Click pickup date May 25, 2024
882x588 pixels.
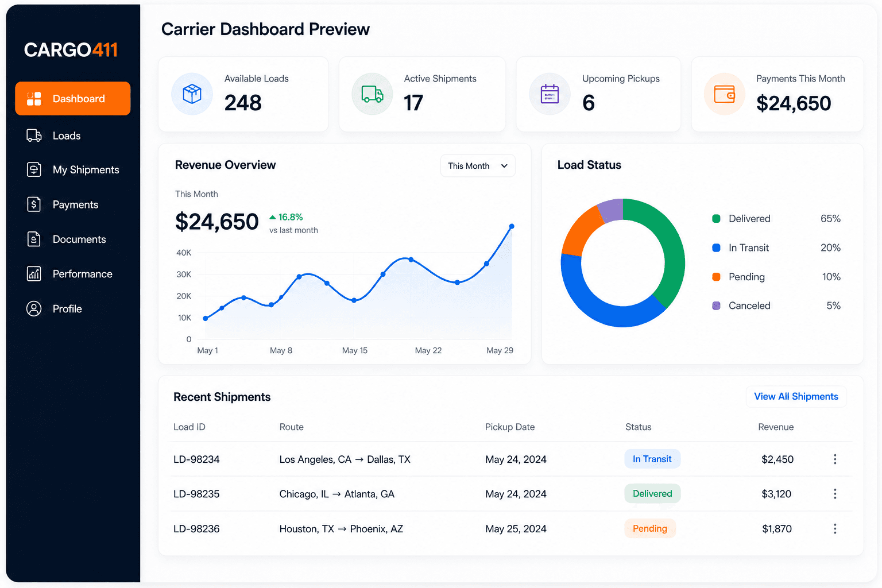click(516, 529)
